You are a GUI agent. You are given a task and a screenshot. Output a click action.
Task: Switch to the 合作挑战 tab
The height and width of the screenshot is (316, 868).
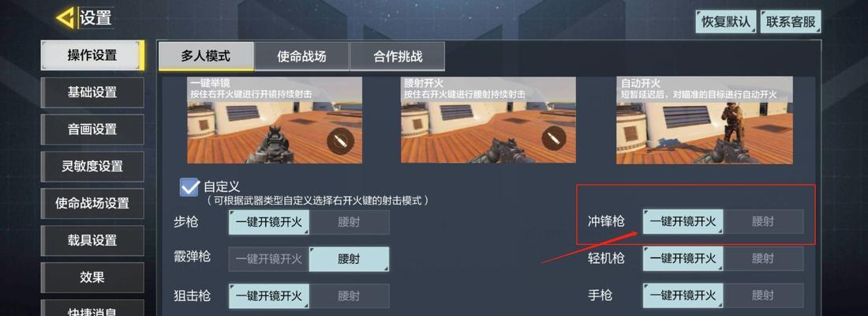(398, 56)
